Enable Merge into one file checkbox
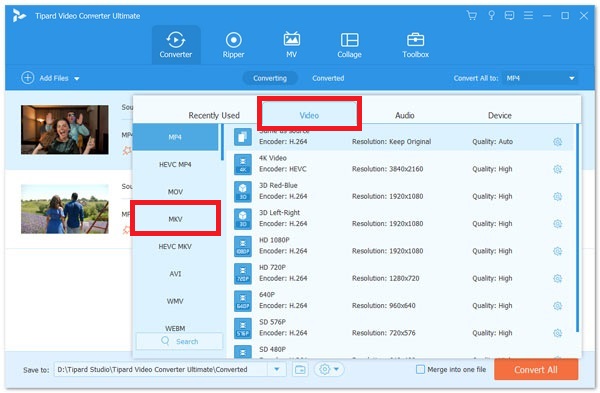The height and width of the screenshot is (393, 600). tap(420, 370)
